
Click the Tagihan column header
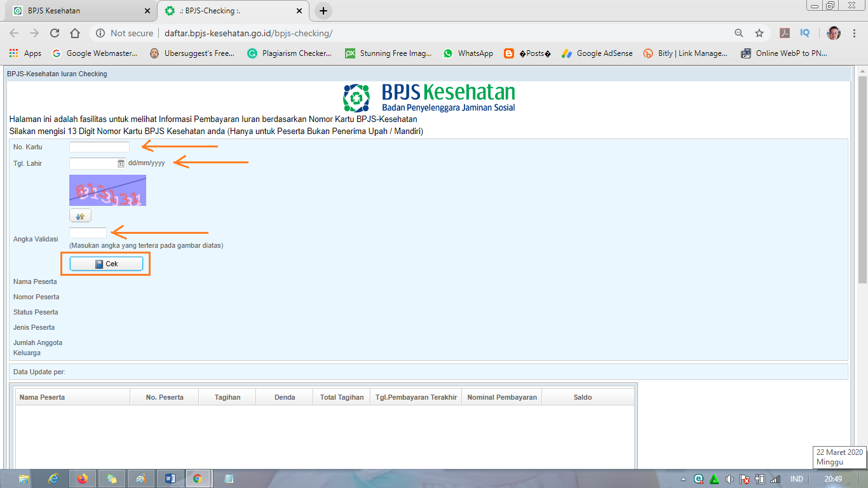click(x=227, y=397)
